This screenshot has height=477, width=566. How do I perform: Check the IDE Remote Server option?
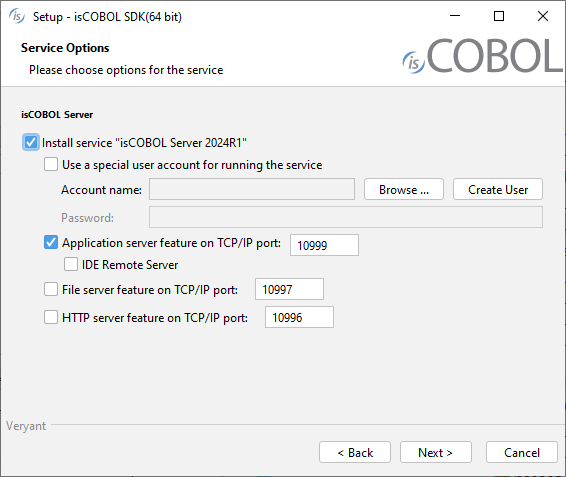coord(71,264)
